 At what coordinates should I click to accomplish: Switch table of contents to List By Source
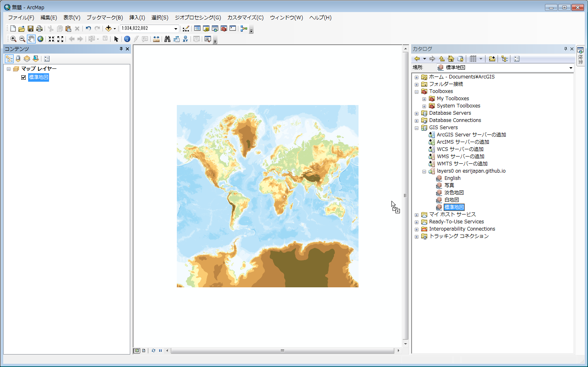point(18,58)
